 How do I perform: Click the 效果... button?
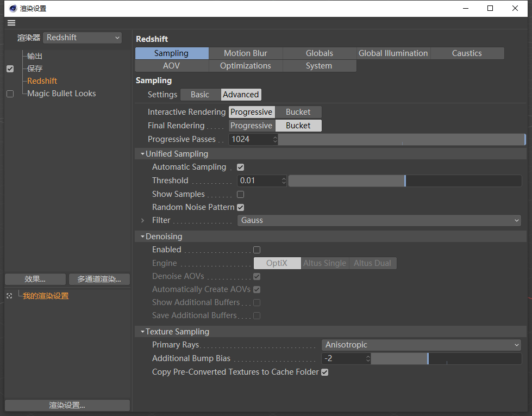click(x=35, y=279)
